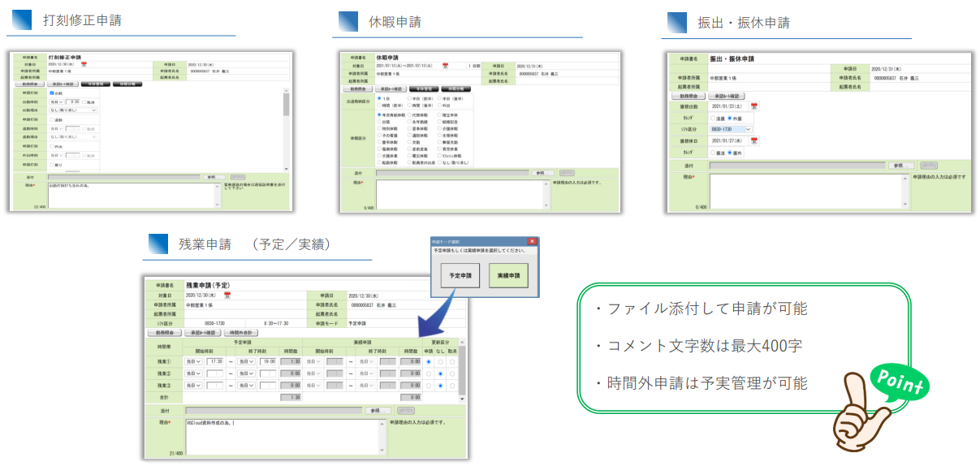Open the 残業① start day 当日 dropdown

[193, 362]
